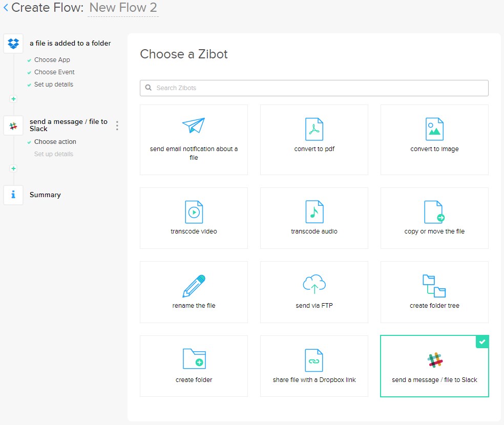Edit the flow name New Flow 2
The height and width of the screenshot is (425, 504).
click(123, 8)
